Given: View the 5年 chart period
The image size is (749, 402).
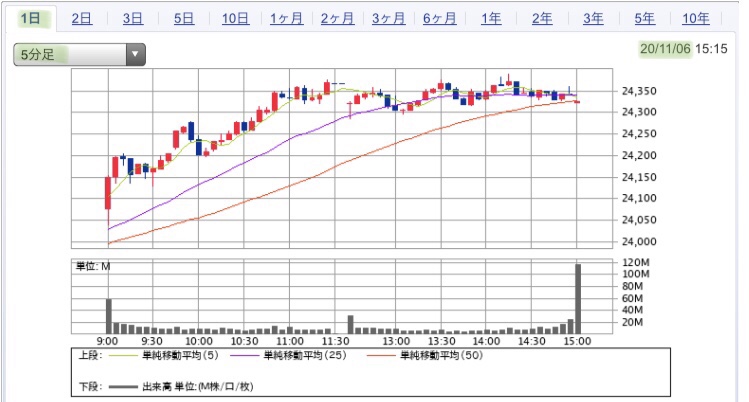Looking at the screenshot, I should (x=645, y=19).
